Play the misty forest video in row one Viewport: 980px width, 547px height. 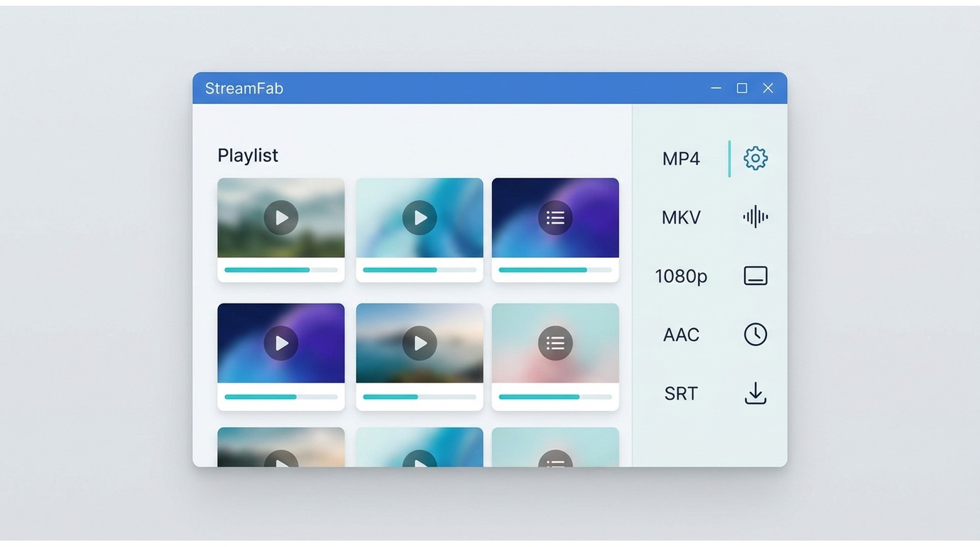(281, 217)
